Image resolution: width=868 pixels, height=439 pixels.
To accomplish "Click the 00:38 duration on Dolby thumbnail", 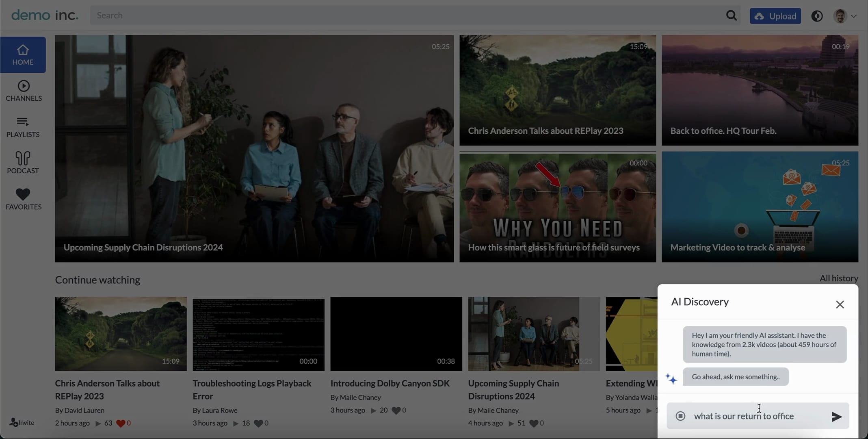I will 446,361.
